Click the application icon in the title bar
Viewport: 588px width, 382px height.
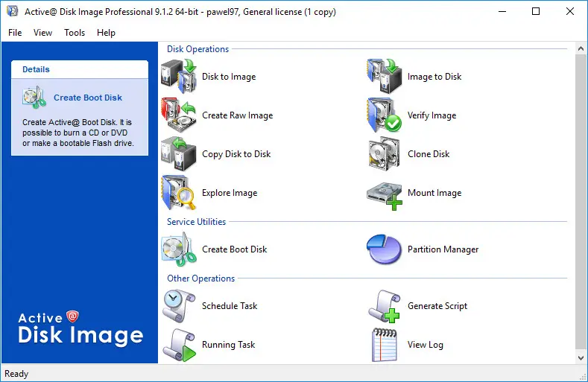12,11
